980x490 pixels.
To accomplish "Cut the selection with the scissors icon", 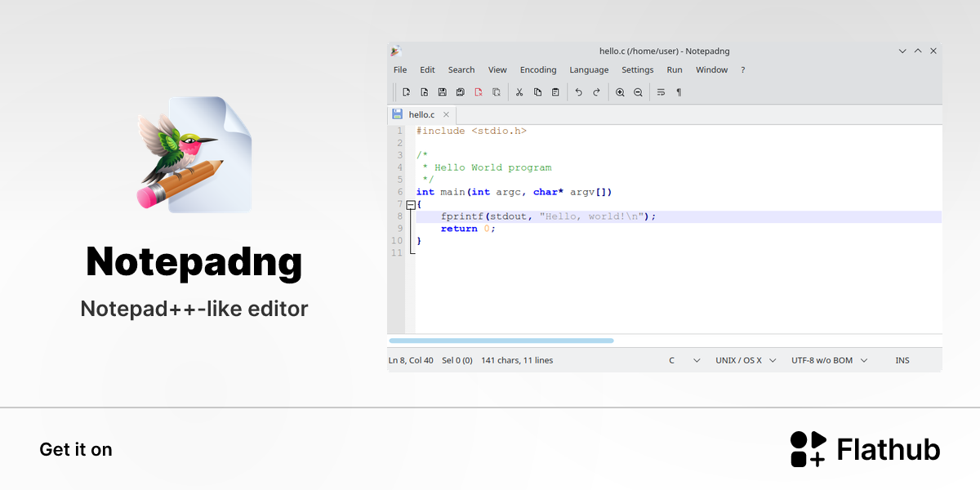I will point(519,92).
